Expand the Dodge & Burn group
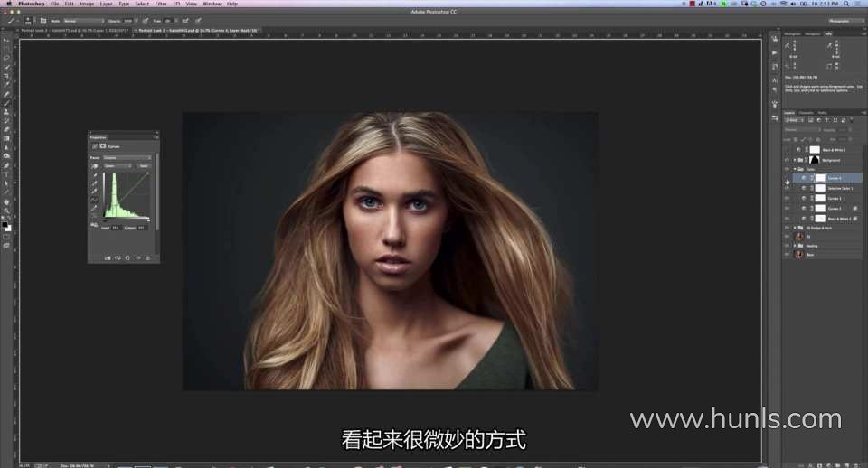This screenshot has width=868, height=468. [x=796, y=228]
